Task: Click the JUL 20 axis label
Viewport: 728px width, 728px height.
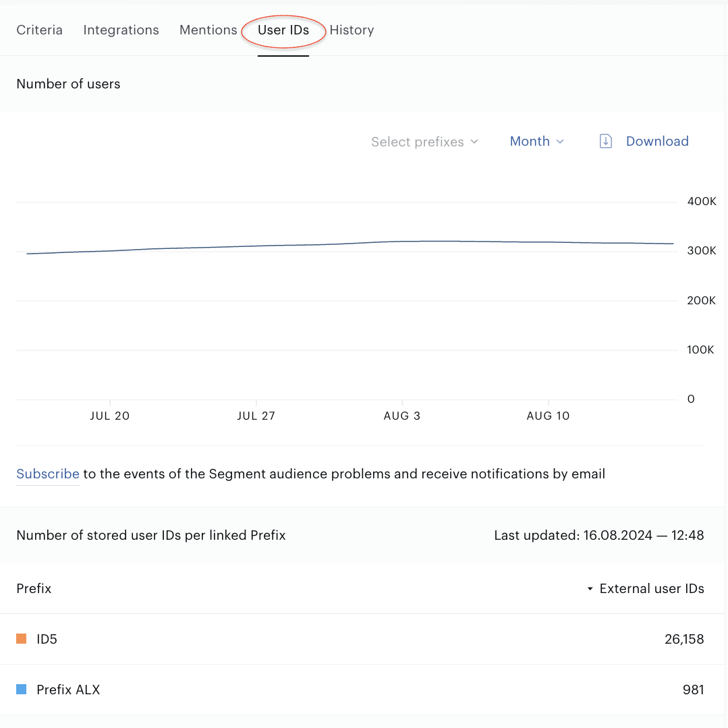Action: [109, 416]
